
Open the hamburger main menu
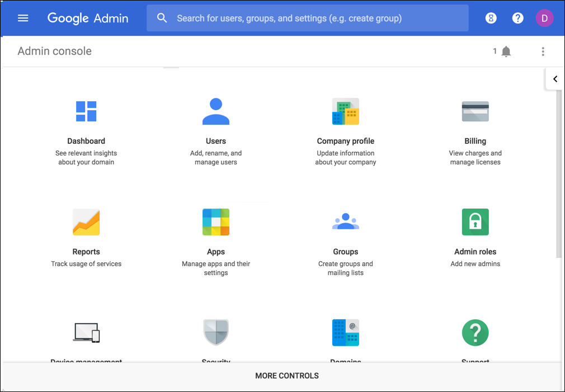(x=23, y=18)
